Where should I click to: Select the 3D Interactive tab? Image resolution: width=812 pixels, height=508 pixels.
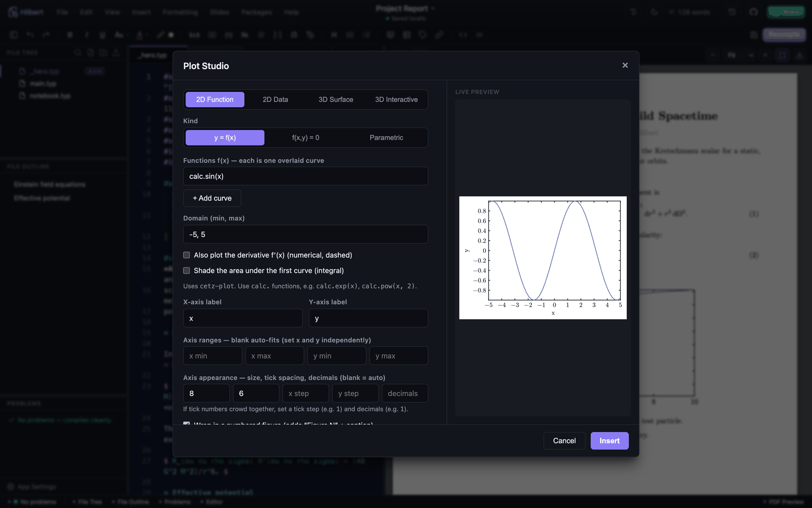396,100
